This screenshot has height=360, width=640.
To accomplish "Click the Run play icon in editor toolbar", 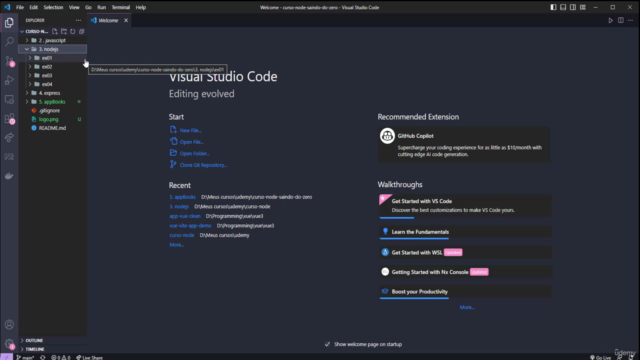I will click(610, 20).
